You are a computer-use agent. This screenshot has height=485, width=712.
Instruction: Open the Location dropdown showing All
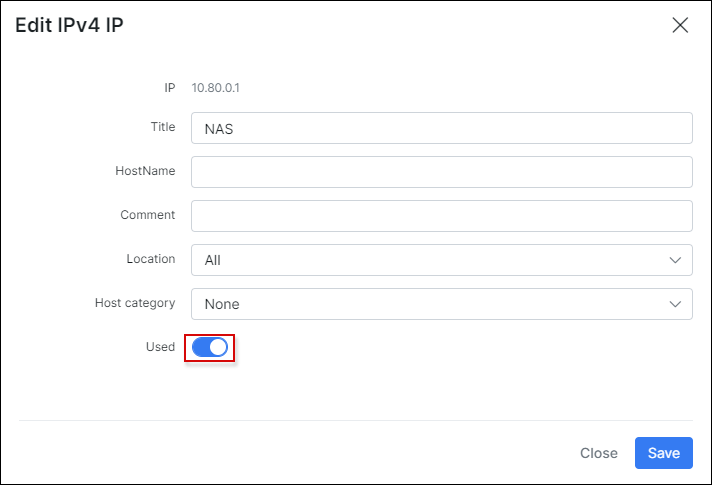coord(441,260)
